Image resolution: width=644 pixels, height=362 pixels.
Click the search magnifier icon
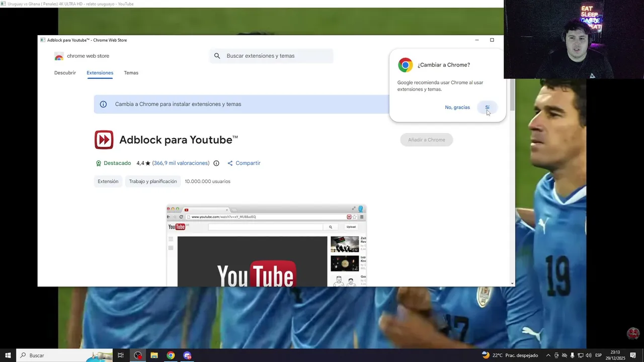[x=217, y=56]
